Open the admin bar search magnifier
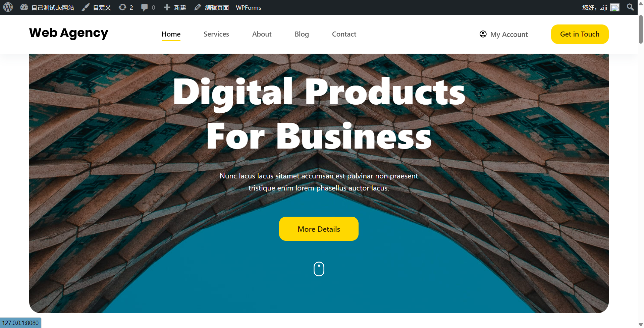644x328 pixels. [630, 7]
